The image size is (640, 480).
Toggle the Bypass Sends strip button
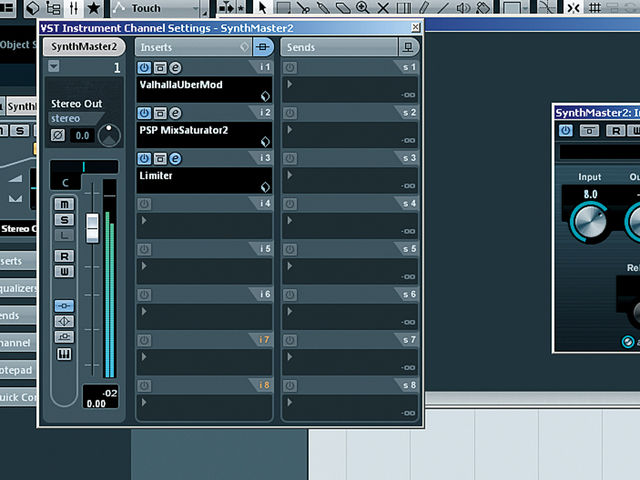[64, 337]
